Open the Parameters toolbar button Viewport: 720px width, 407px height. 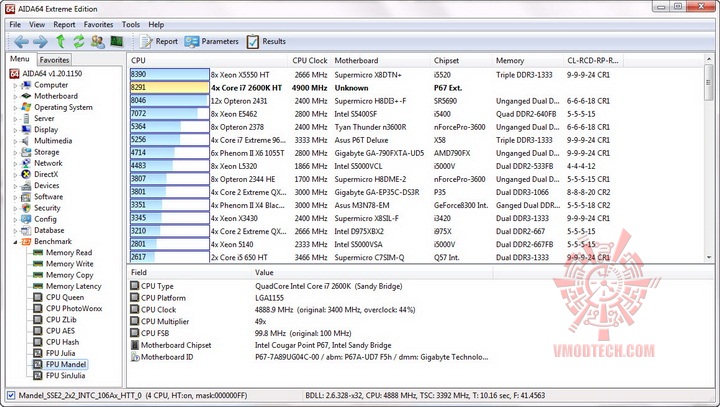pyautogui.click(x=212, y=41)
